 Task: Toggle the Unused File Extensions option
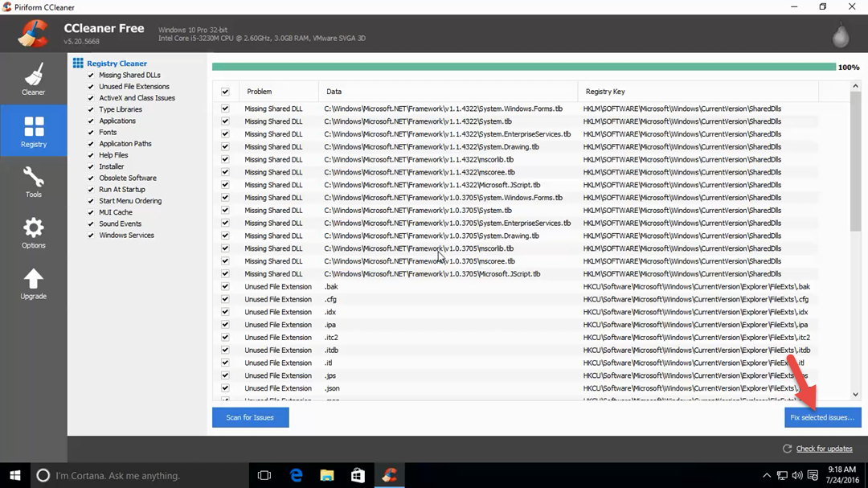coord(91,87)
